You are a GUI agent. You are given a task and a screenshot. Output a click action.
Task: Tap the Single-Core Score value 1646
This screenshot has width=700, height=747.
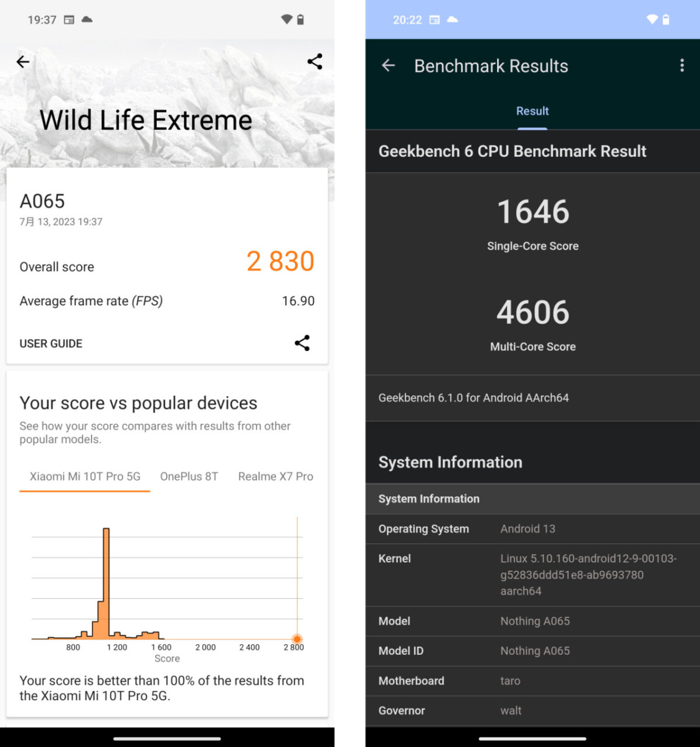coord(533,212)
